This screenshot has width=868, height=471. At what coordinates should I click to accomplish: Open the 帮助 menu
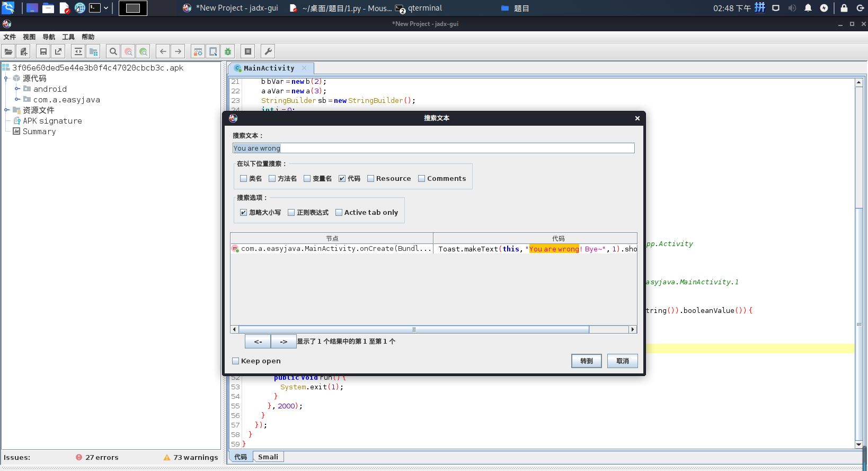88,37
